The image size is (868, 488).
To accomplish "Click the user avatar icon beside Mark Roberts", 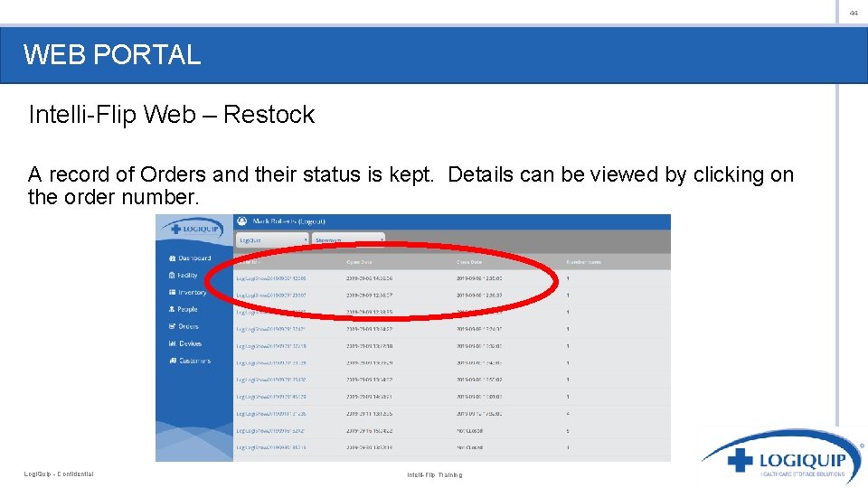I will pyautogui.click(x=242, y=221).
